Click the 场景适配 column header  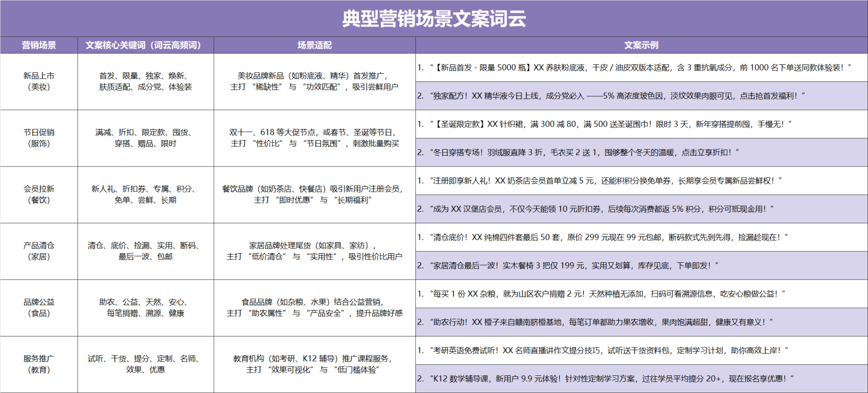(314, 45)
